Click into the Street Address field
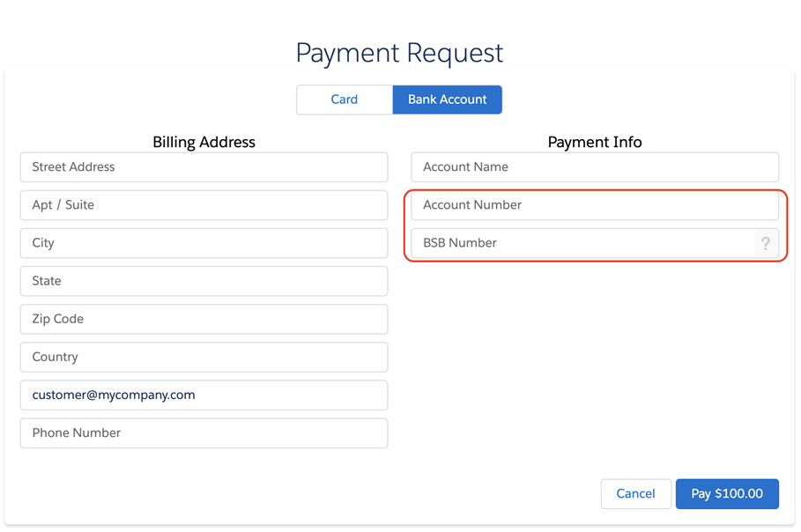Viewport: 801px width, 532px height. tap(204, 167)
